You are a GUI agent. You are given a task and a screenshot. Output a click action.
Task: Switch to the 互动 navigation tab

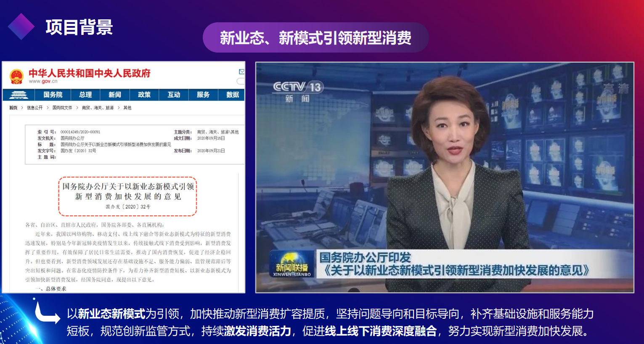174,95
